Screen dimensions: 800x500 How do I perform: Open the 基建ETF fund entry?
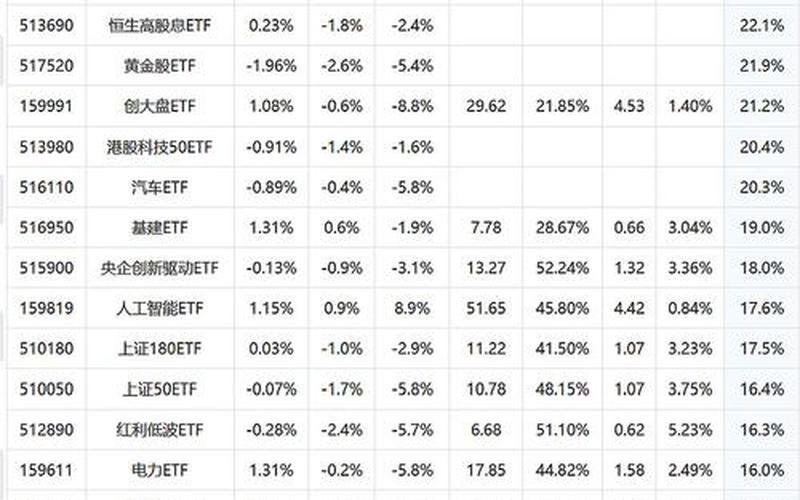[x=160, y=228]
